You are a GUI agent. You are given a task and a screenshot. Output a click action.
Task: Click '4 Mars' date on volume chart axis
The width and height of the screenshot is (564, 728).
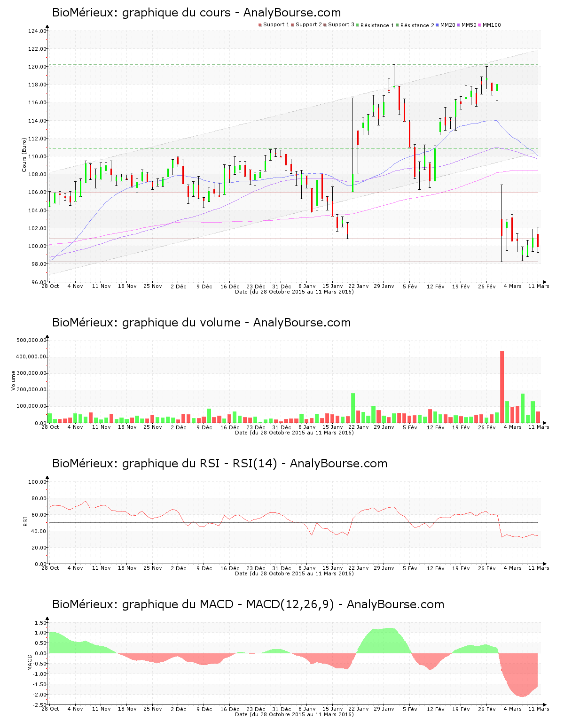click(x=512, y=427)
